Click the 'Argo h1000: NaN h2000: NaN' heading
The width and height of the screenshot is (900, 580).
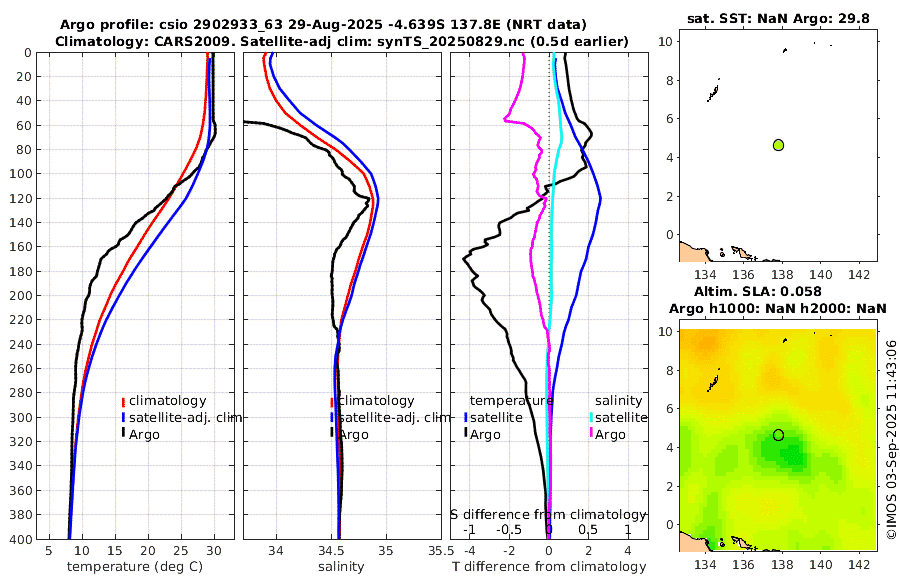pos(778,309)
